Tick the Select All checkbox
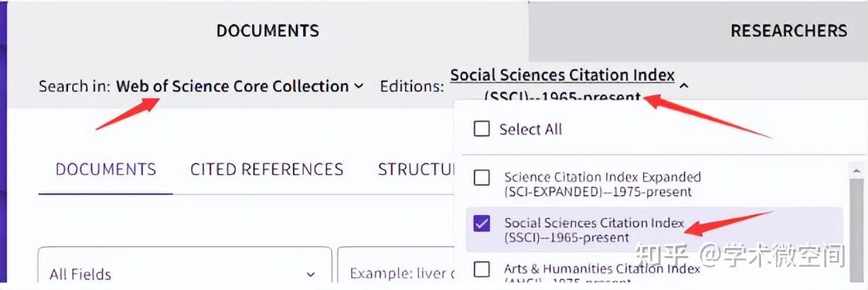The image size is (868, 290). click(481, 129)
